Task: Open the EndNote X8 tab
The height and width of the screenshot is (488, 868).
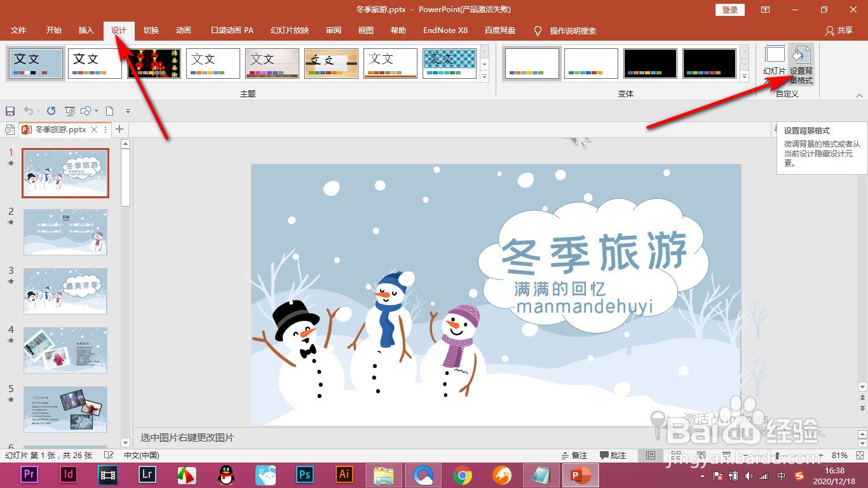Action: (x=445, y=30)
